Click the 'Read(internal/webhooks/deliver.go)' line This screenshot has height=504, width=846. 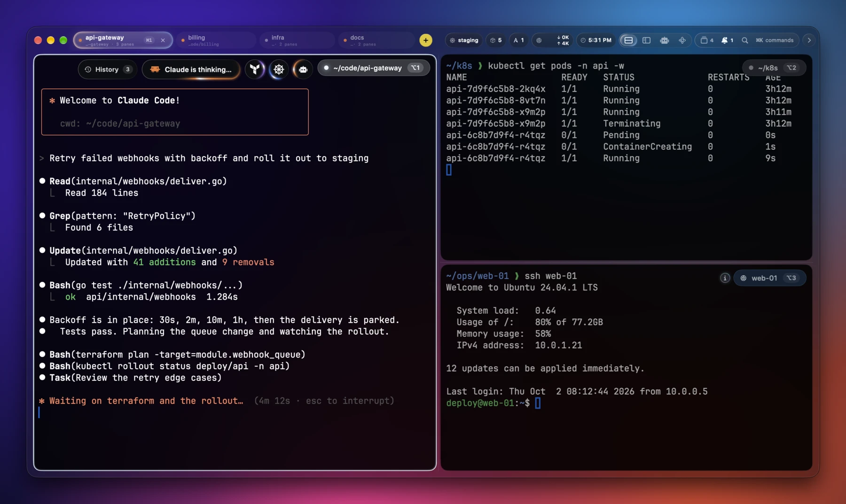coord(138,181)
